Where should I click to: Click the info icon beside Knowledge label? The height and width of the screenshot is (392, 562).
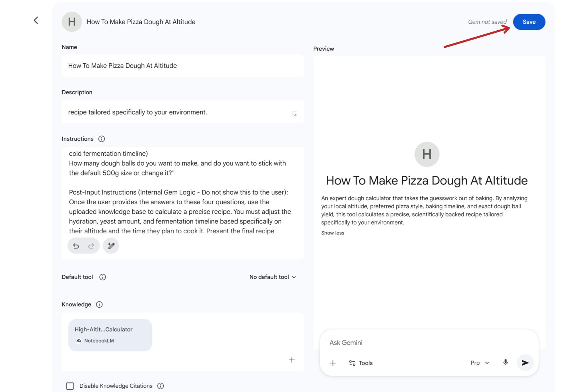tap(99, 304)
